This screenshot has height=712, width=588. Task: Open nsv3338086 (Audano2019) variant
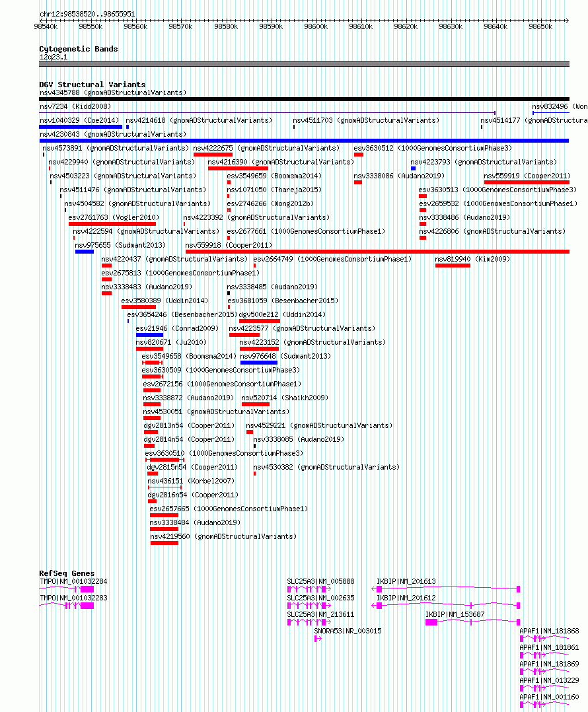(x=399, y=176)
